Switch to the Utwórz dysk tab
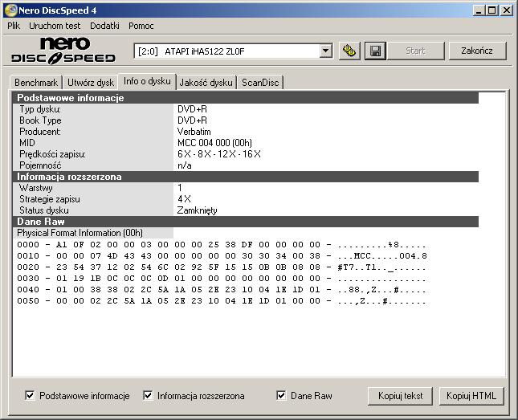This screenshot has height=420, width=518. point(91,83)
